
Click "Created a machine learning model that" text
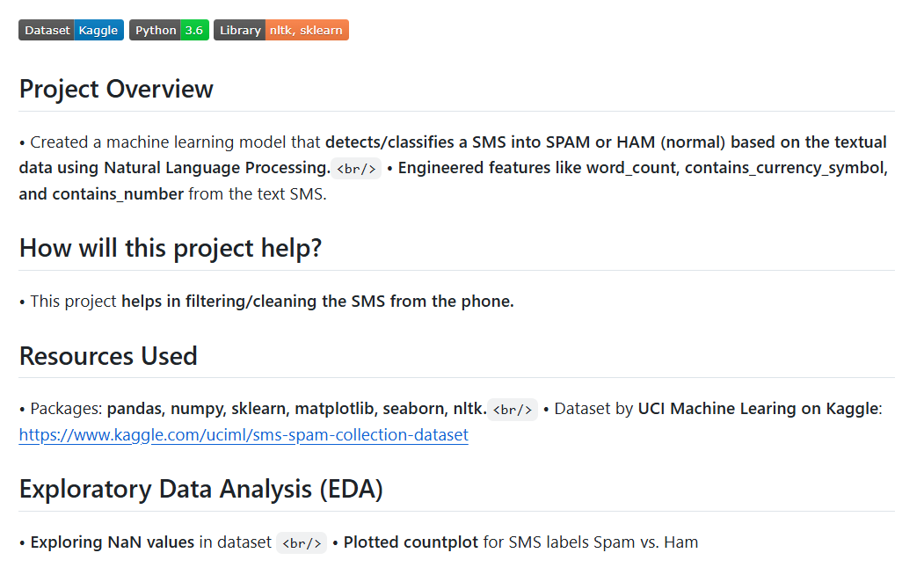(x=176, y=142)
